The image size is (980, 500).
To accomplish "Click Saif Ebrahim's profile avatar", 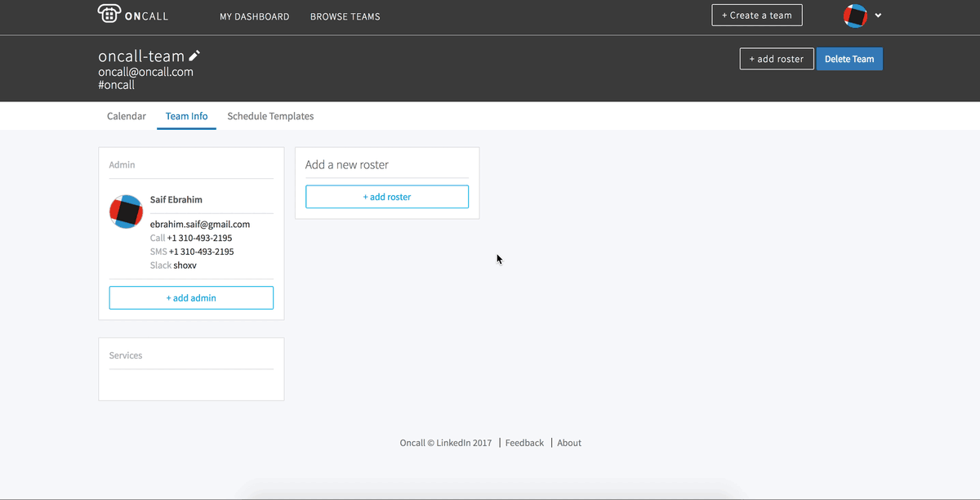I will [x=127, y=212].
